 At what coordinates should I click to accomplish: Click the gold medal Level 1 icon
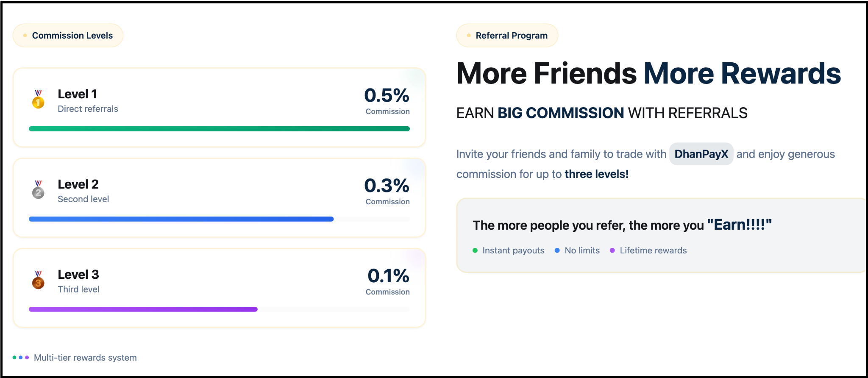[38, 100]
